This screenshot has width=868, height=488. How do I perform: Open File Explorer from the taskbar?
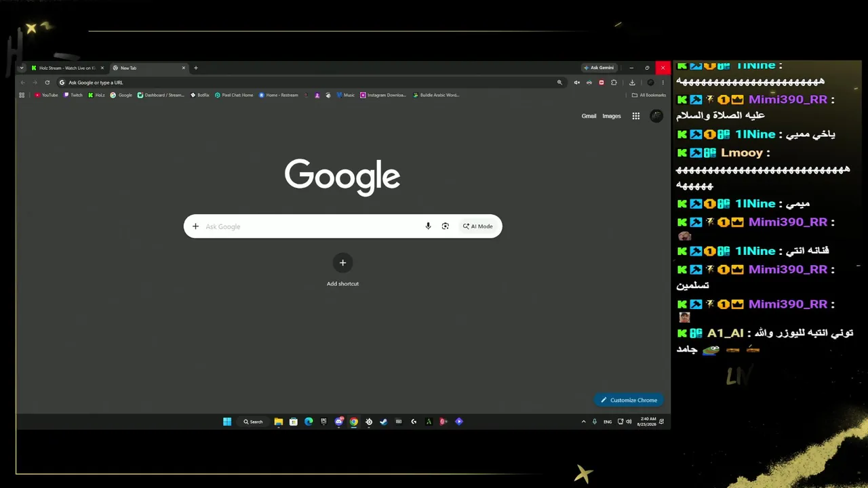(x=278, y=422)
